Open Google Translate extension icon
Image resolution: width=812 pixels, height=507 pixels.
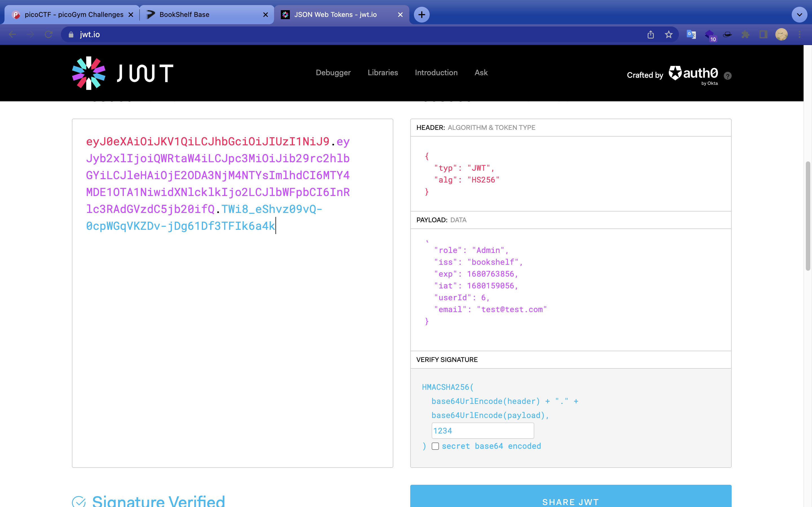[691, 35]
